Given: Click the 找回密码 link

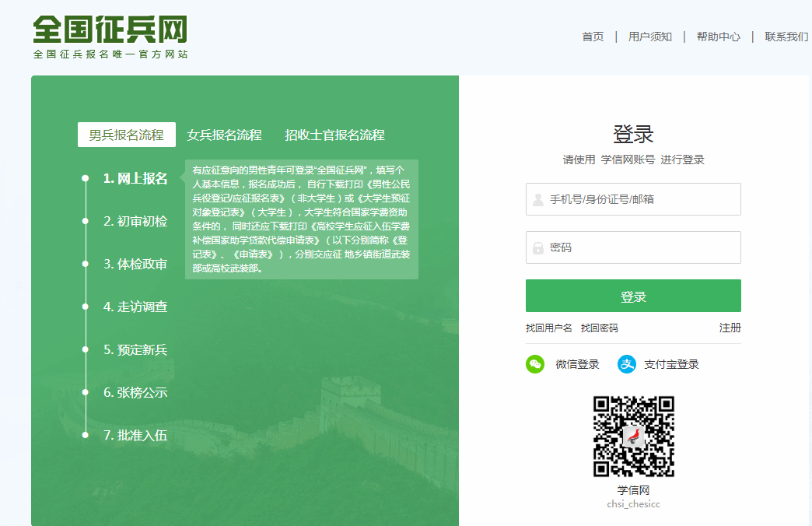Looking at the screenshot, I should coord(599,328).
